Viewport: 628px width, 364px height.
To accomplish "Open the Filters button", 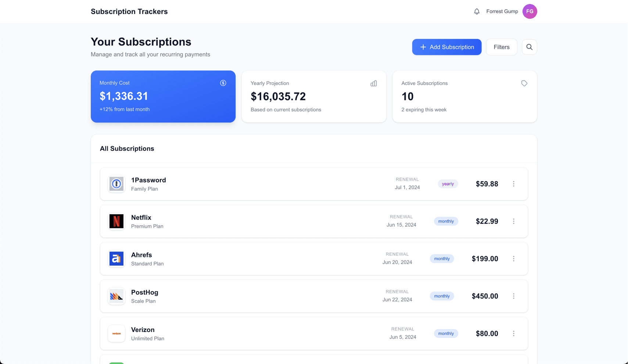I will 501,47.
